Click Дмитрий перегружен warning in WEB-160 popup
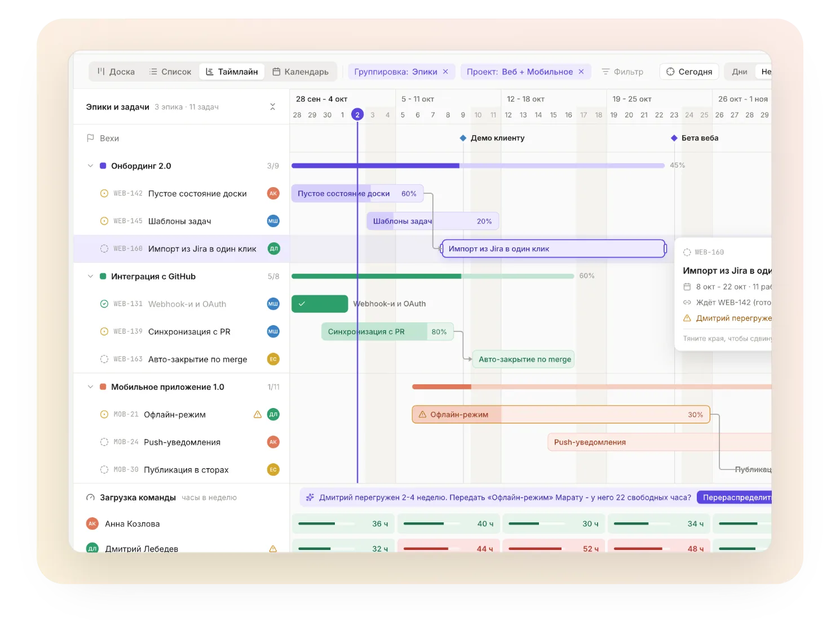Screen dimensions: 840x639 727,318
